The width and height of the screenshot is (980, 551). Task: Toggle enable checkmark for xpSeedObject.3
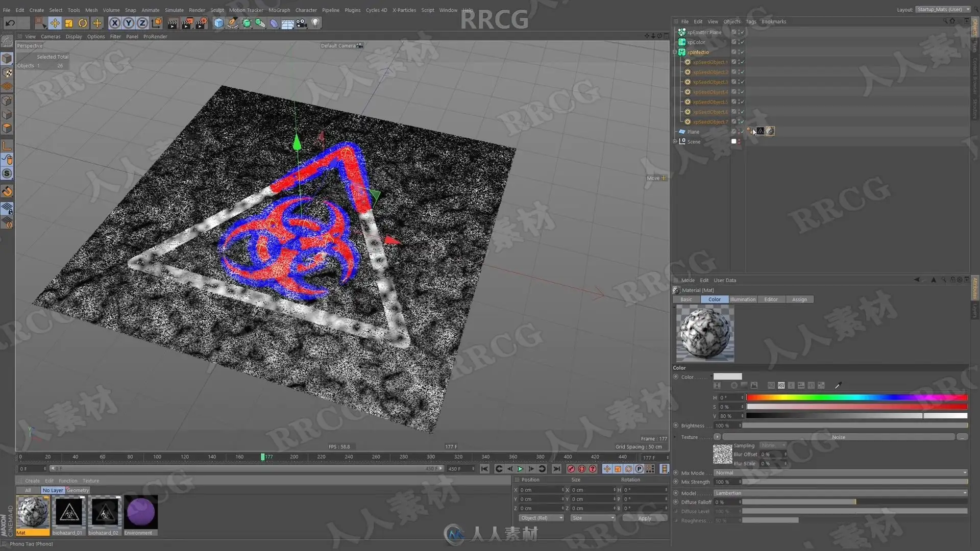point(742,82)
